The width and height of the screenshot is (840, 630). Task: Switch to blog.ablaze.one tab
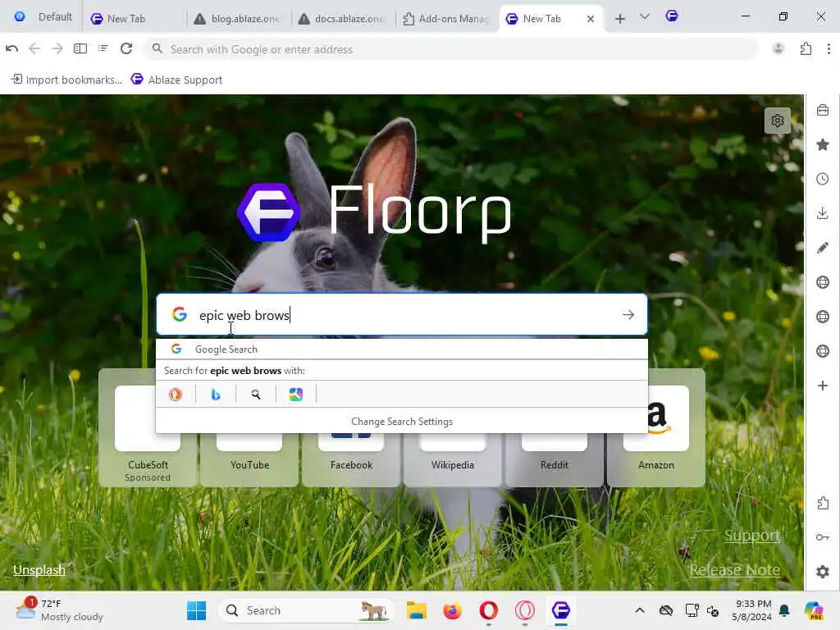pos(237,19)
